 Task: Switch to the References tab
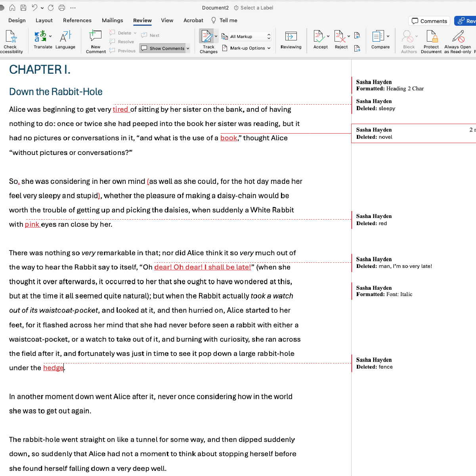click(77, 20)
